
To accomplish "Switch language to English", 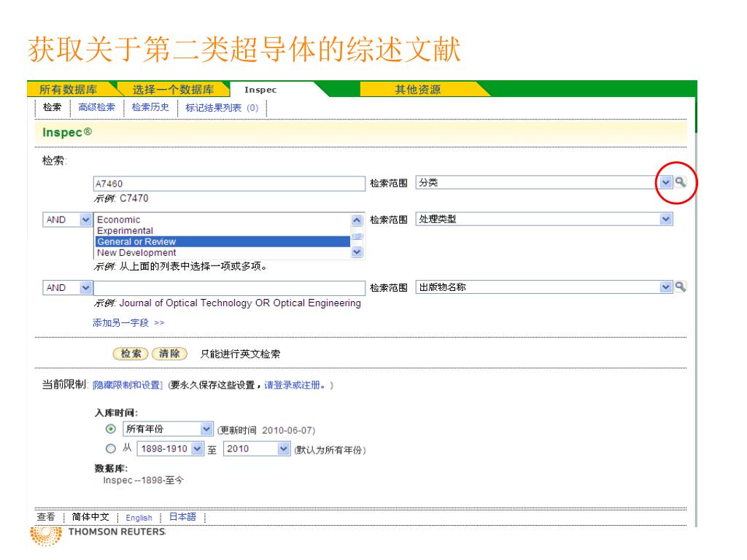I will point(139,518).
